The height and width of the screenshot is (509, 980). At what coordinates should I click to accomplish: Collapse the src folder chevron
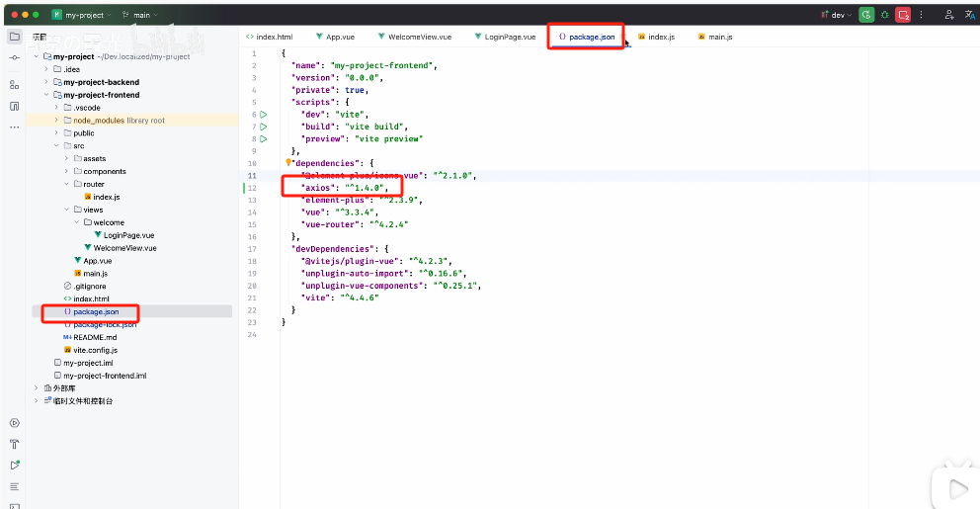click(56, 145)
